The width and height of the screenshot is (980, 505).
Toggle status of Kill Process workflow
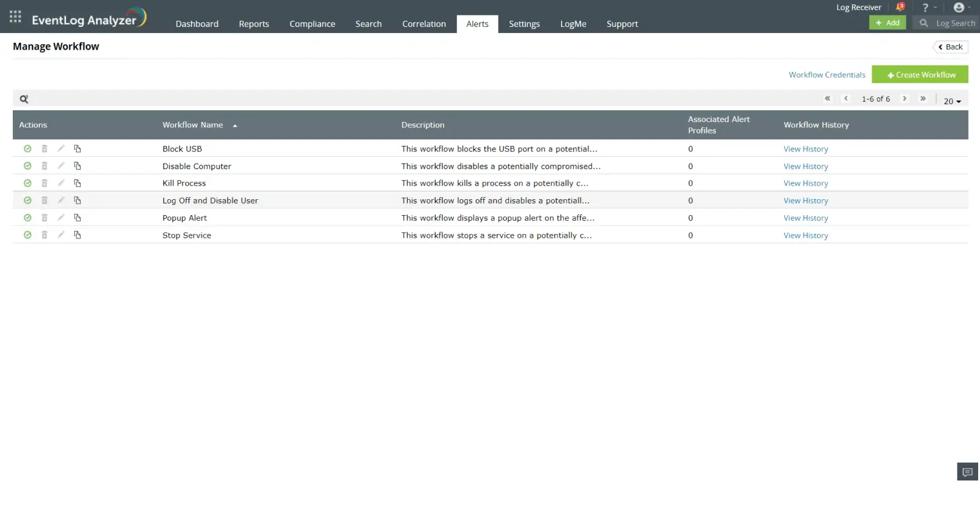[x=28, y=183]
